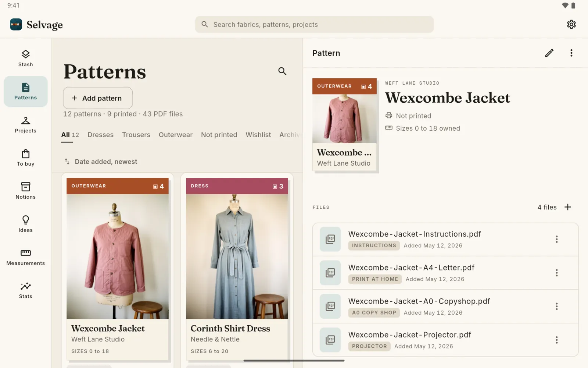This screenshot has width=588, height=368.
Task: Switch to the Outerwear tab
Action: tap(176, 135)
